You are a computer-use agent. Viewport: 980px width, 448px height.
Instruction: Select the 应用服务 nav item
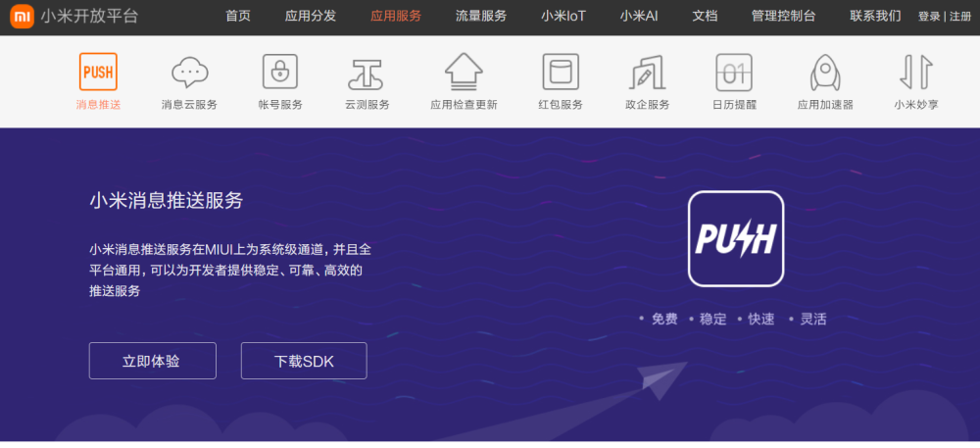pos(396,17)
